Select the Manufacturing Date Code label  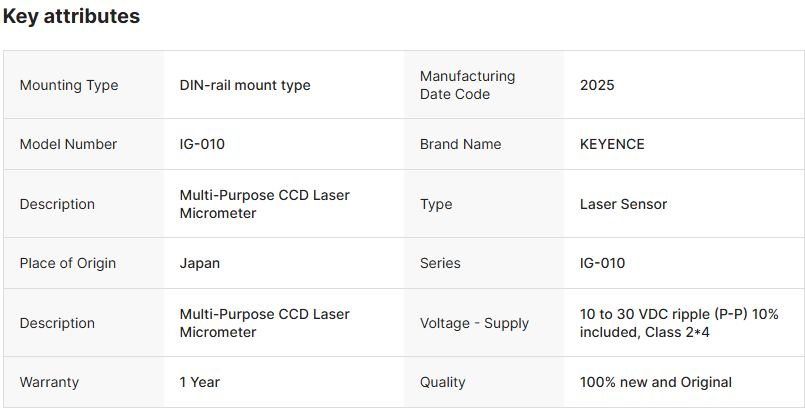(x=467, y=85)
